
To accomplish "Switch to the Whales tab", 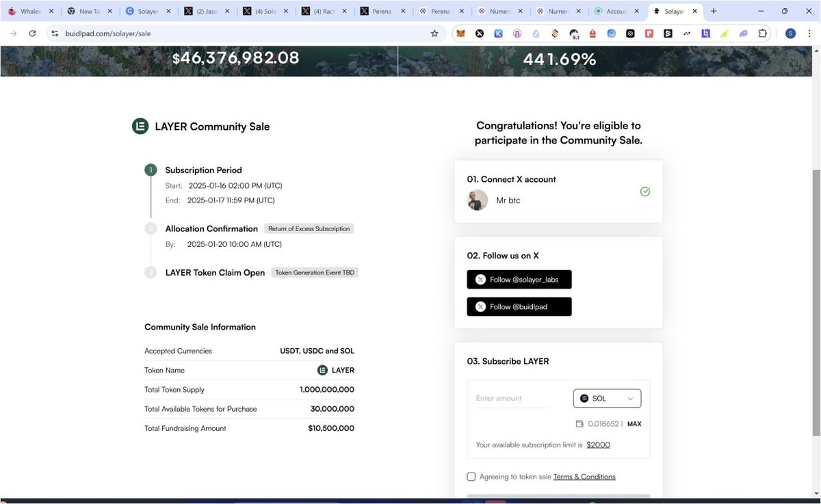I will [x=31, y=12].
